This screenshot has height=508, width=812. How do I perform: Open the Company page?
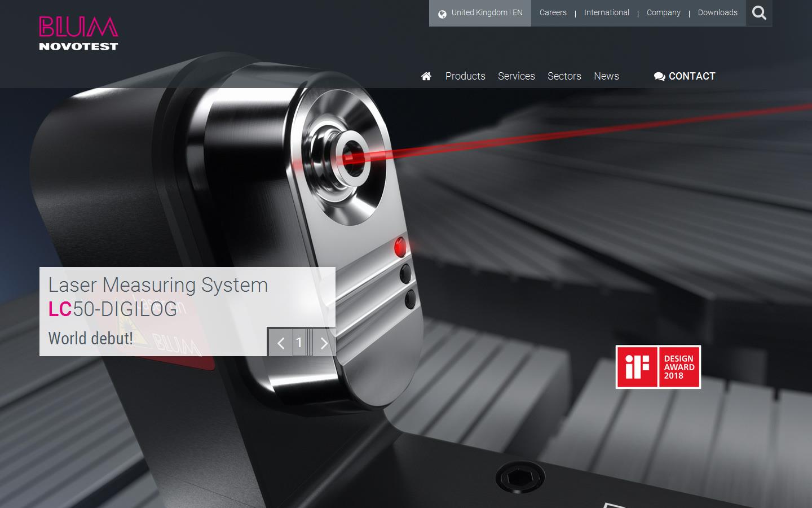[664, 12]
